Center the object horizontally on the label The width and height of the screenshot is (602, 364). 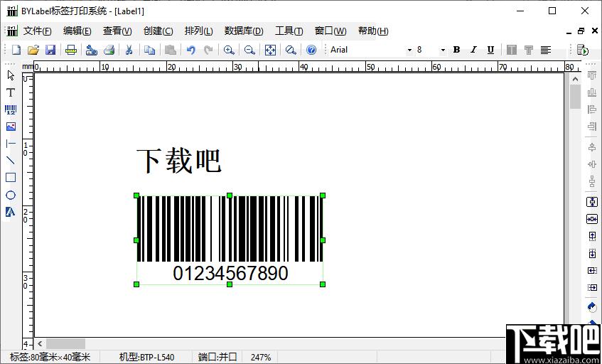tap(592, 219)
